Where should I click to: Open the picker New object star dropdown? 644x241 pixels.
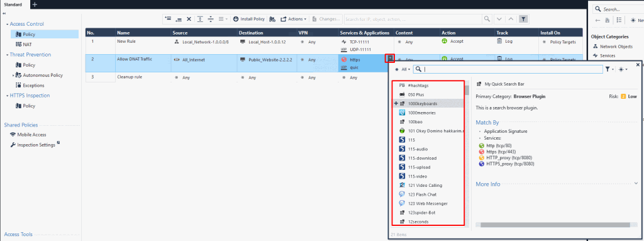tap(623, 69)
